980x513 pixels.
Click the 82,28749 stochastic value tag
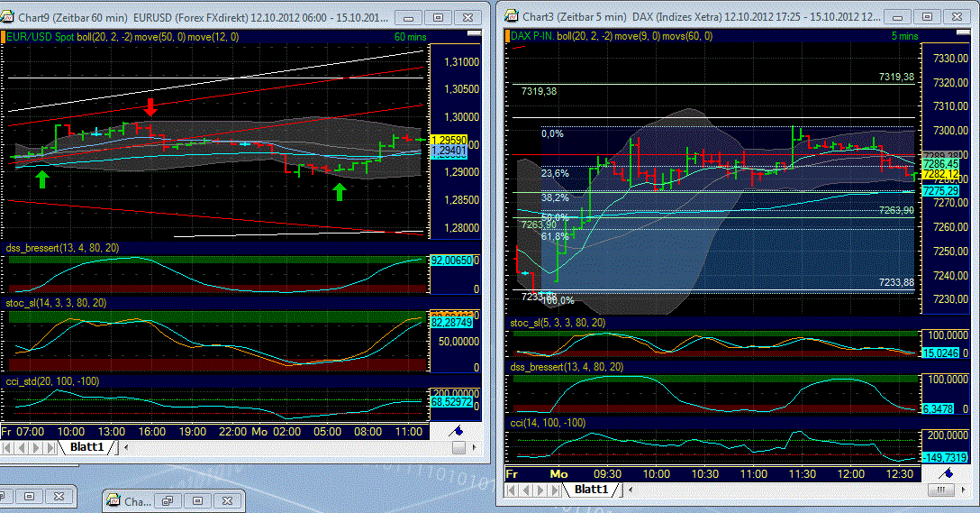(x=452, y=323)
